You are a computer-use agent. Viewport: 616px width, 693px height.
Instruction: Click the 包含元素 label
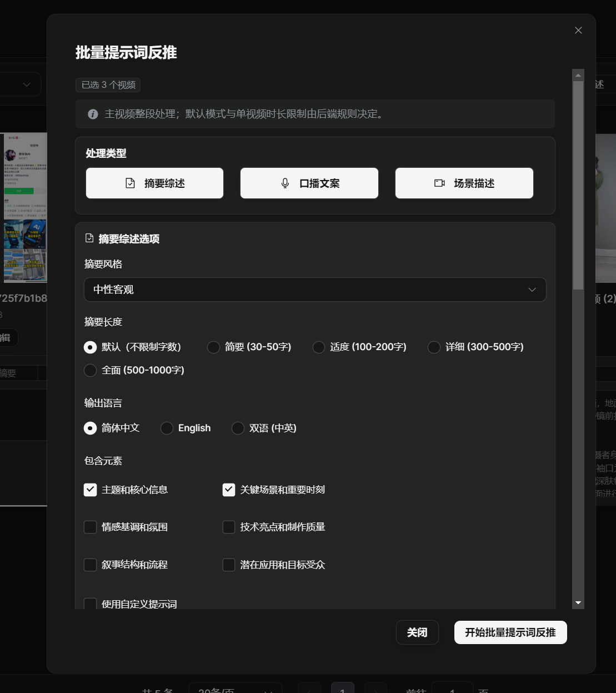point(103,461)
